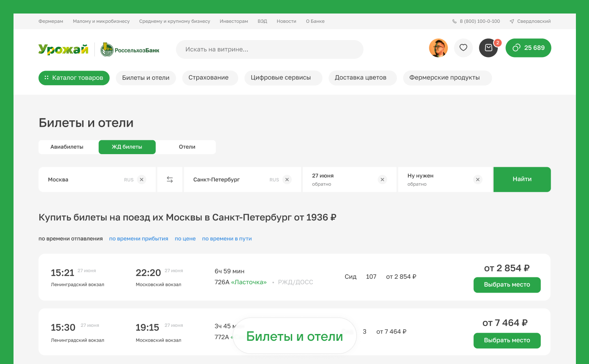Viewport: 589px width, 364px height.
Task: Clear the Москва city field with X
Action: pyautogui.click(x=141, y=179)
